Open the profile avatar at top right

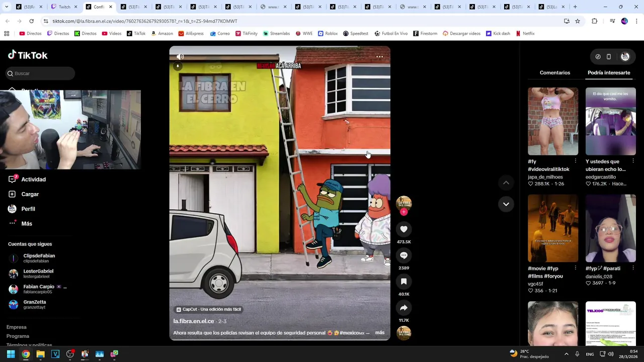(x=625, y=57)
